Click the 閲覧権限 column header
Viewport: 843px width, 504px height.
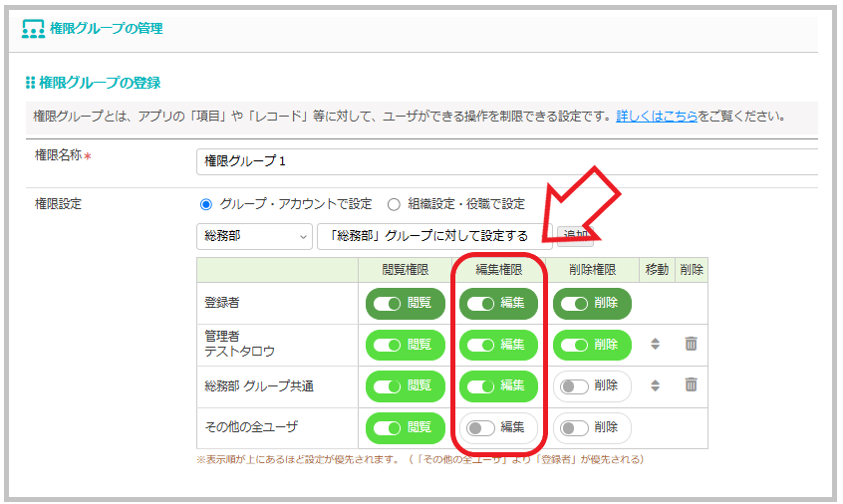(406, 270)
